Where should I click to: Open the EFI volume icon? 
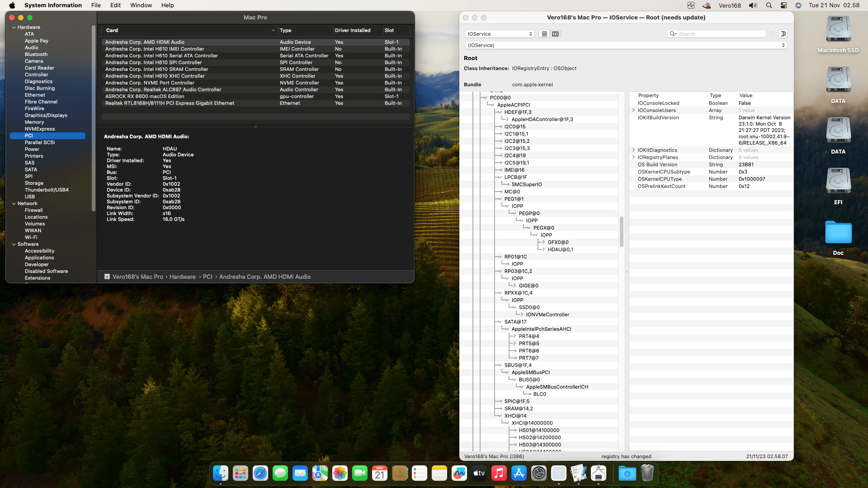click(x=838, y=182)
